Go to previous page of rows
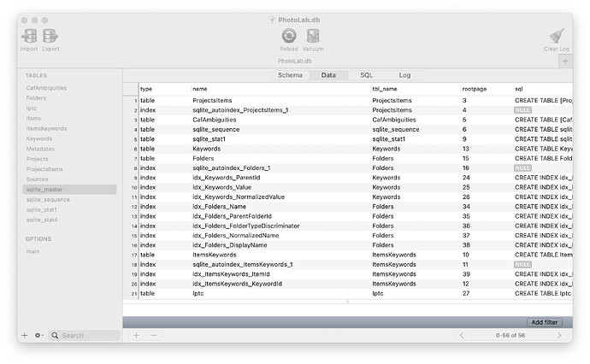The image size is (590, 364). point(462,335)
